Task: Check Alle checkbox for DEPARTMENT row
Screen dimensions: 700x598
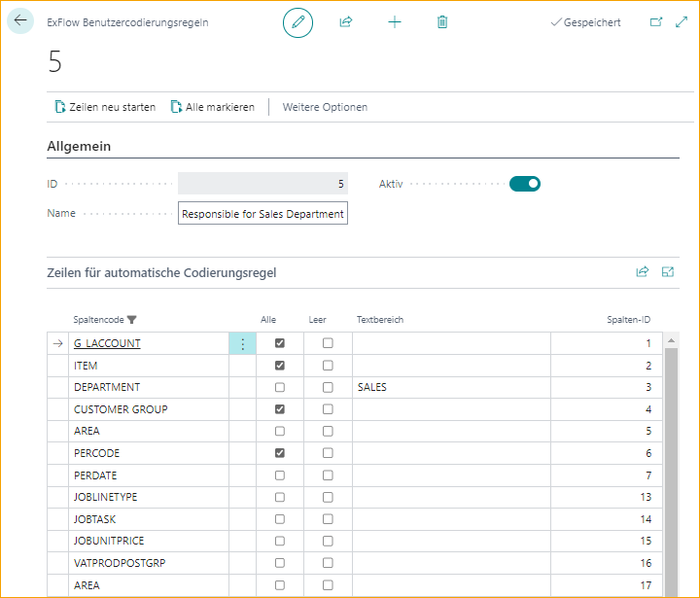Action: click(280, 387)
